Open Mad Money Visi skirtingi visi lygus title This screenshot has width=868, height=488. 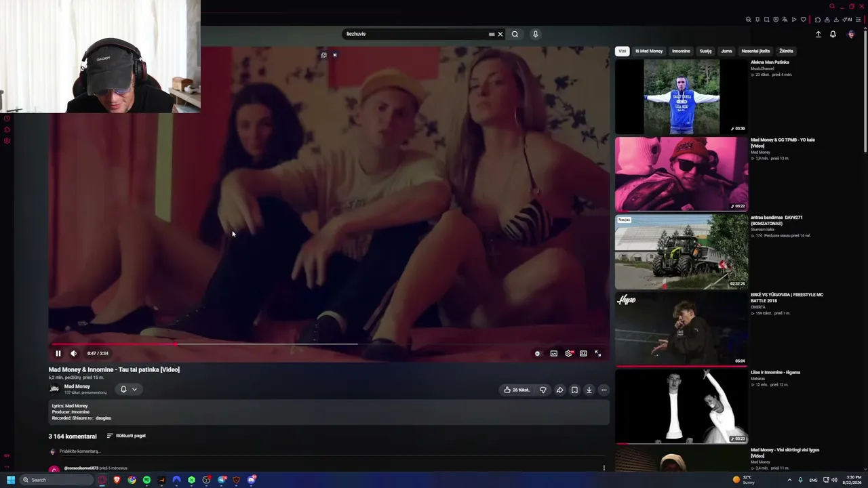click(x=785, y=453)
